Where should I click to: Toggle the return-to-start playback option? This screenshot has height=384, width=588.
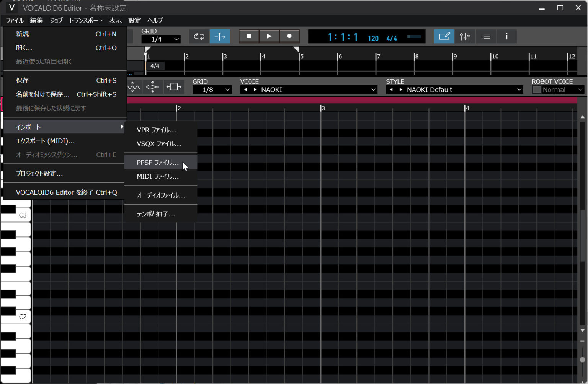220,36
